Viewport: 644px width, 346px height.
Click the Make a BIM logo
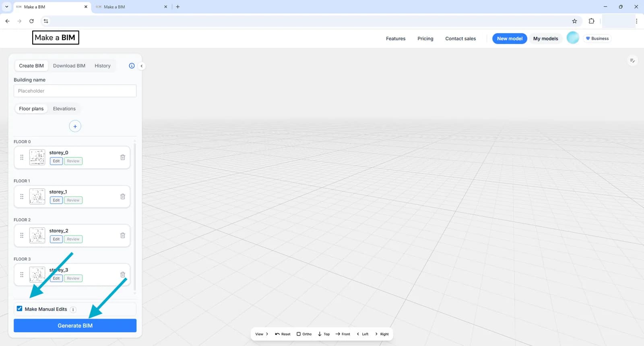coord(56,37)
